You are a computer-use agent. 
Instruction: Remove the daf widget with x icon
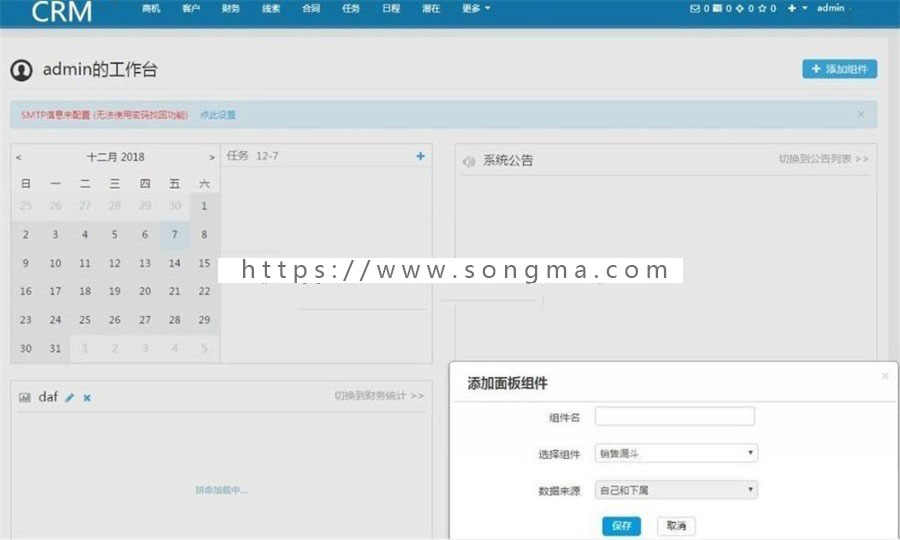(87, 397)
